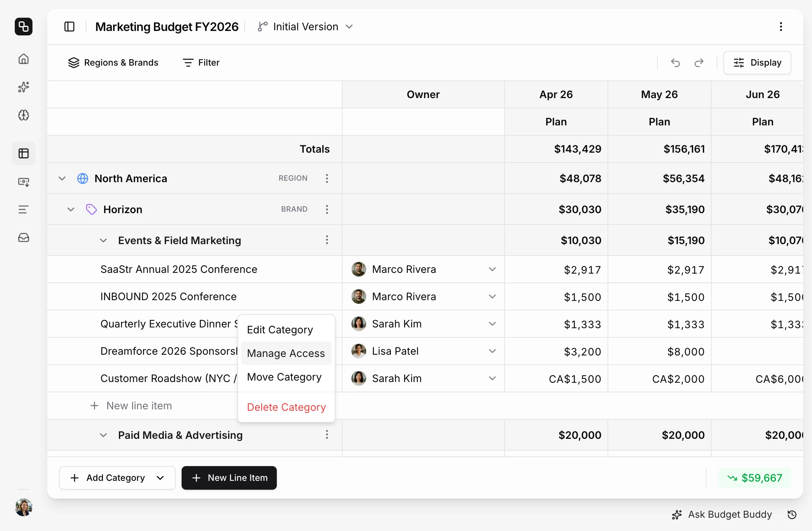The width and height of the screenshot is (812, 531).
Task: Collapse Events & Field Marketing category
Action: click(x=103, y=240)
